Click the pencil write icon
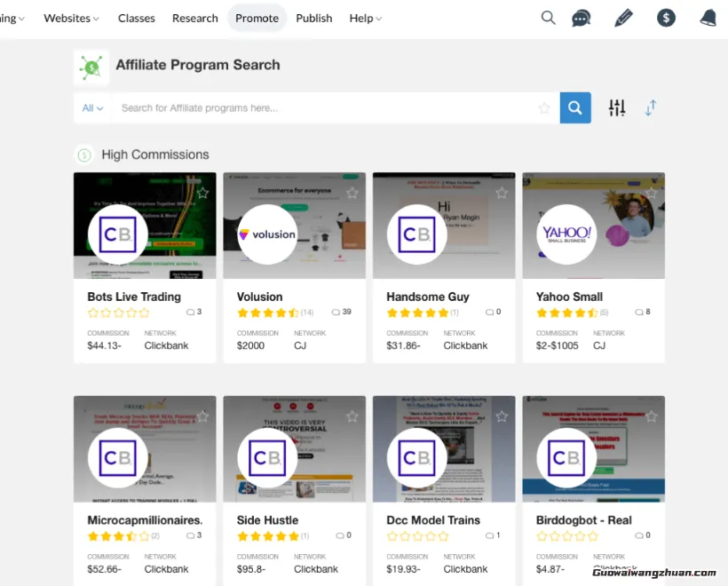Image resolution: width=728 pixels, height=586 pixels. 623,18
